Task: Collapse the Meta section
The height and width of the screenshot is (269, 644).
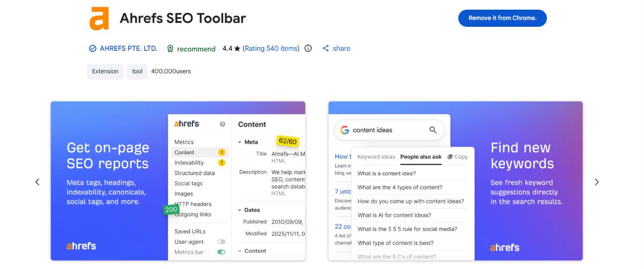Action: (239, 142)
